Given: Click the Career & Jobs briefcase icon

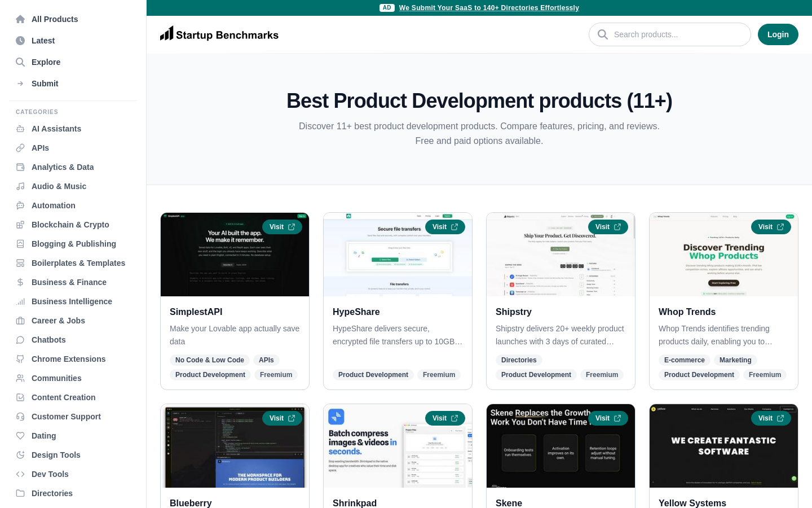Looking at the screenshot, I should [20, 321].
